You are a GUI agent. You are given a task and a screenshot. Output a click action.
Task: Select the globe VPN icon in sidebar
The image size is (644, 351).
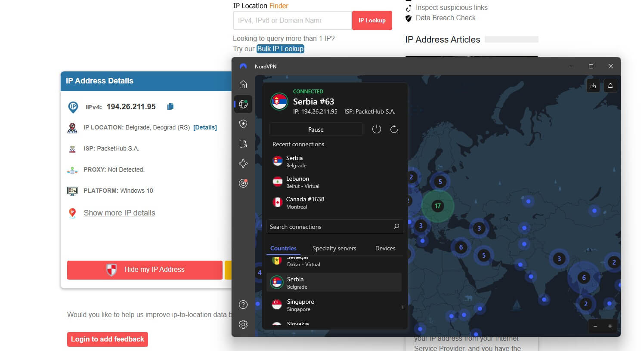pos(243,104)
